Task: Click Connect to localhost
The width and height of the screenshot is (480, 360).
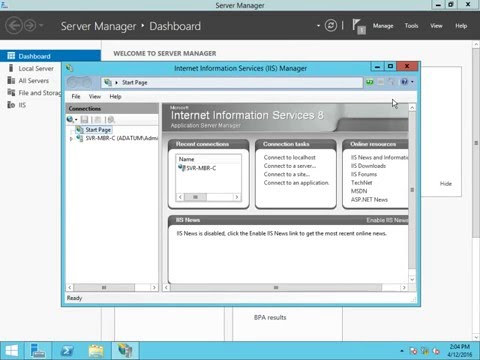Action: tap(289, 157)
